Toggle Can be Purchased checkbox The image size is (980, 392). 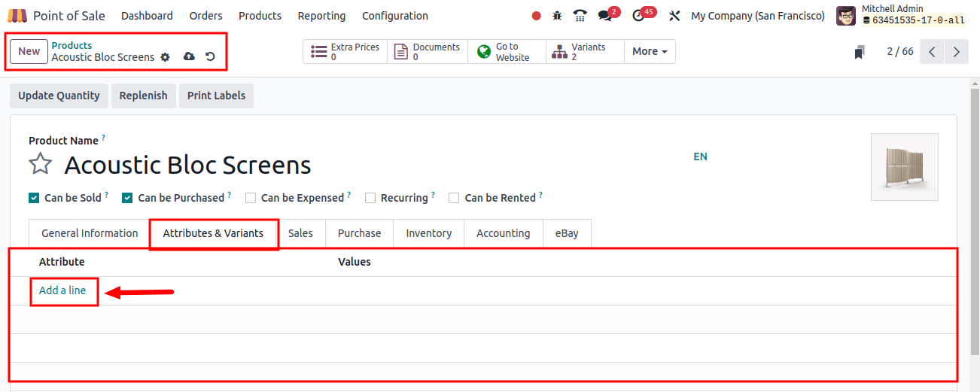click(127, 198)
